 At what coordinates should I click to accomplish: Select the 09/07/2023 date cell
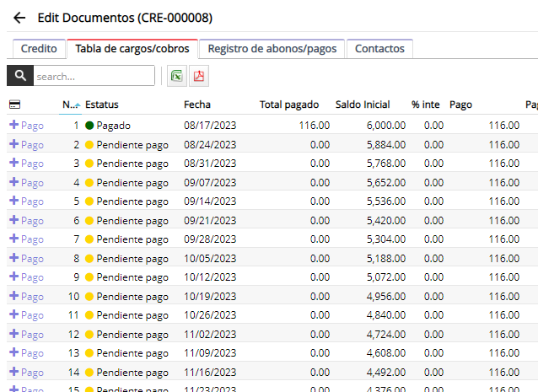tap(207, 182)
